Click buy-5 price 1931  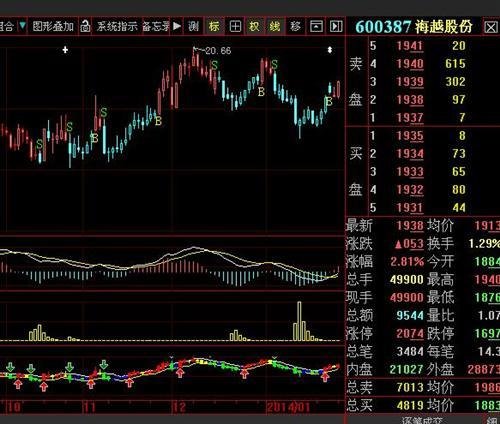tap(410, 208)
